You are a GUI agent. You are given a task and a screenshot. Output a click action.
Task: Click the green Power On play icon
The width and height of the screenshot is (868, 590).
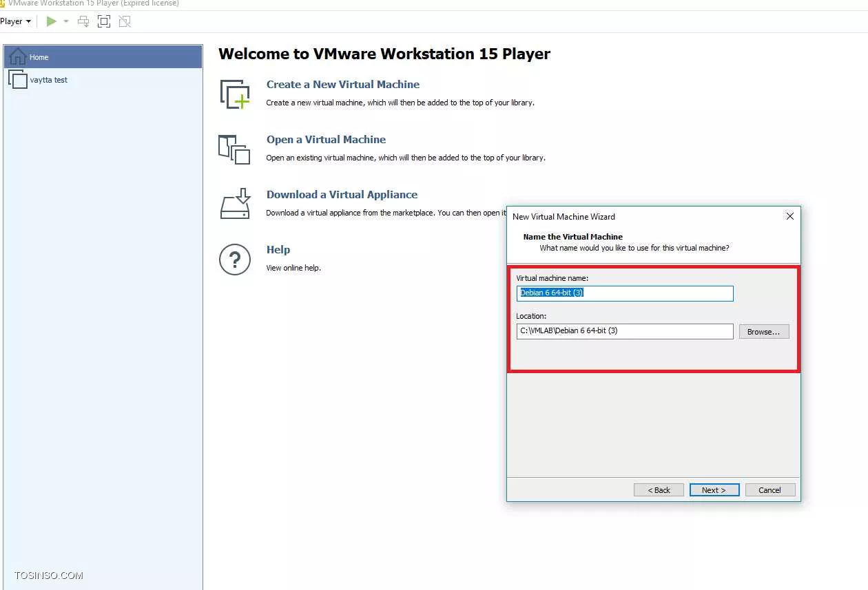(x=51, y=21)
